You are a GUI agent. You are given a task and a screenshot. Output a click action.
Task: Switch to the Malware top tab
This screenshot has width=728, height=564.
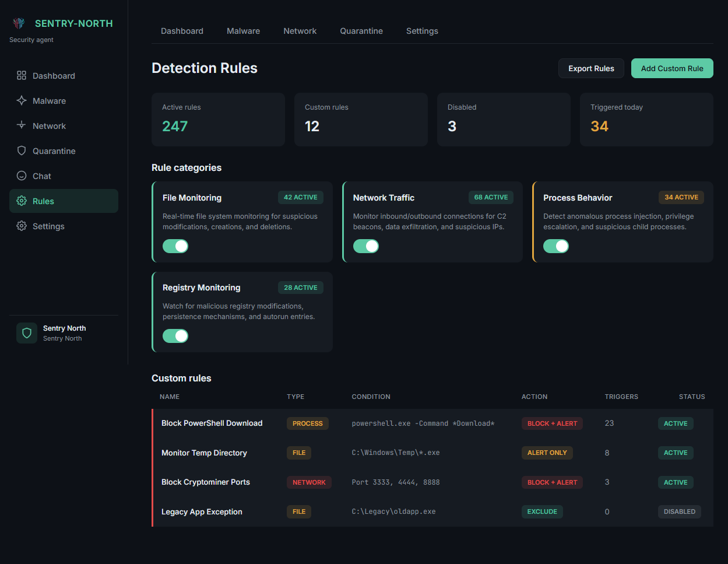tap(243, 31)
